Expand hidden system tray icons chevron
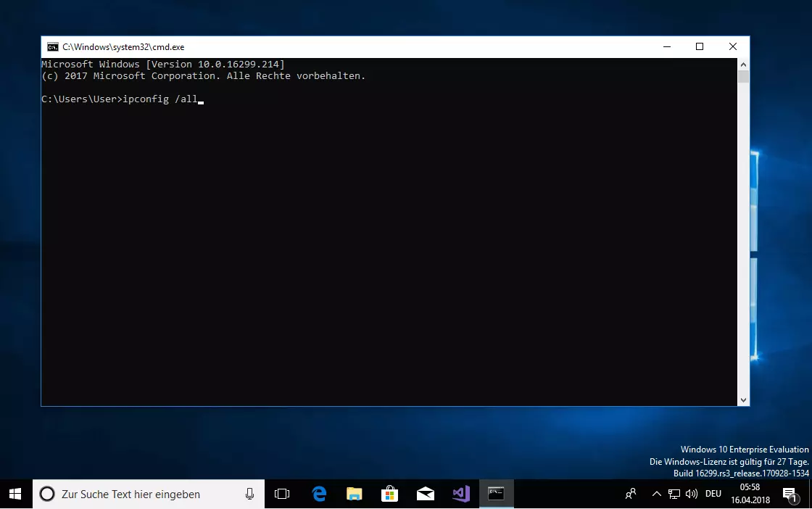The width and height of the screenshot is (812, 509). tap(656, 494)
